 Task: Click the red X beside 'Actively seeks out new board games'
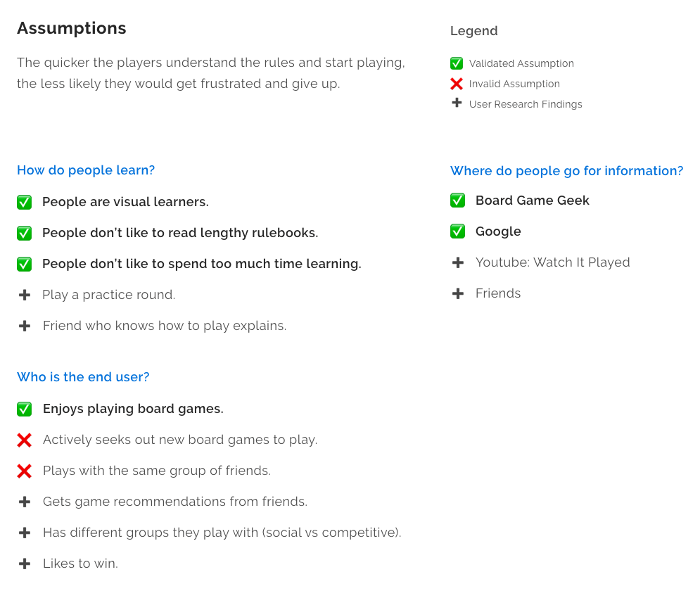coord(24,440)
